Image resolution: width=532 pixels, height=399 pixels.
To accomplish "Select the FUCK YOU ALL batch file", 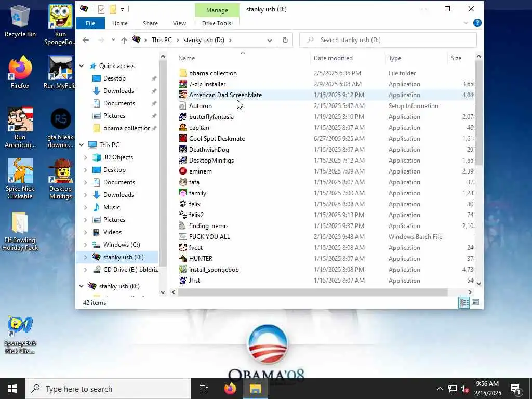I will 209,237.
